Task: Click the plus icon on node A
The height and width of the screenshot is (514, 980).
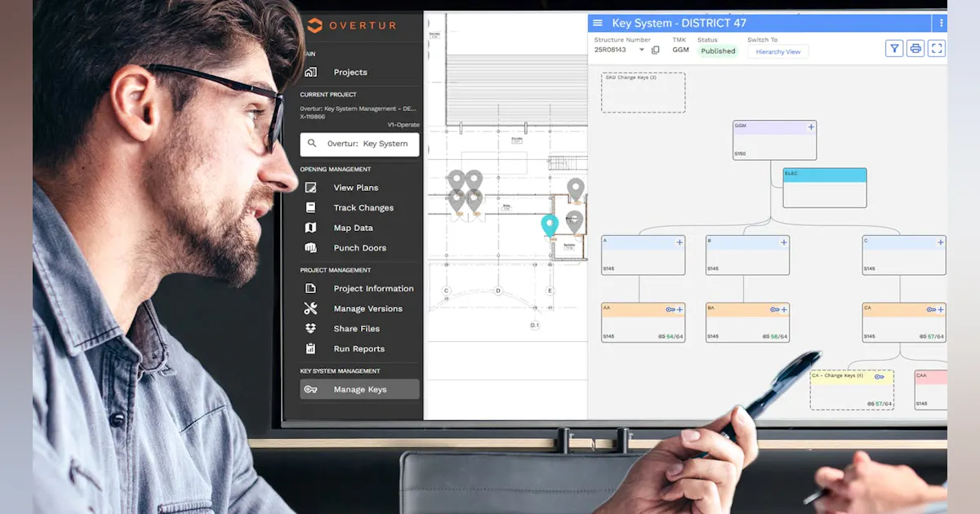Action: click(x=679, y=242)
